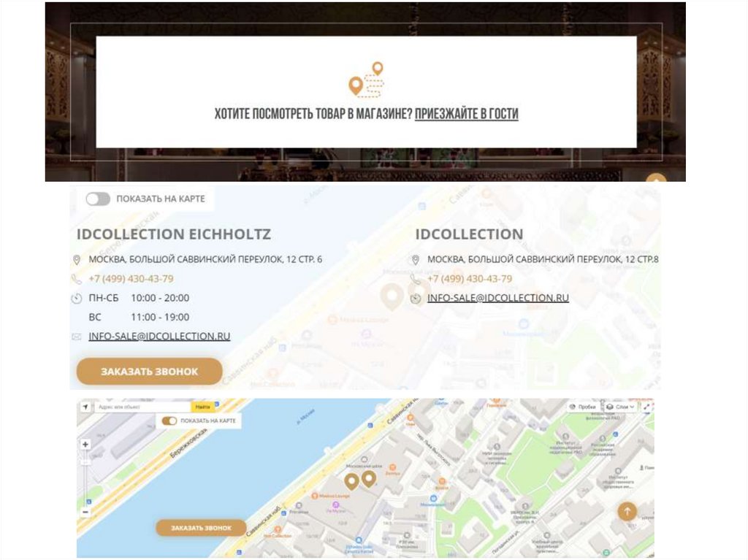Open IDCollection store email link
The width and height of the screenshot is (748, 560).
click(x=497, y=298)
